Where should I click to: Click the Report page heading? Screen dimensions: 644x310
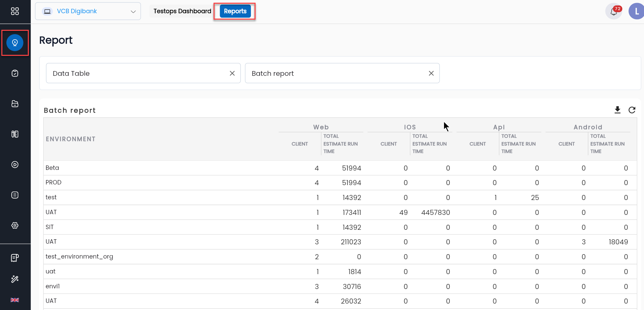click(x=56, y=40)
